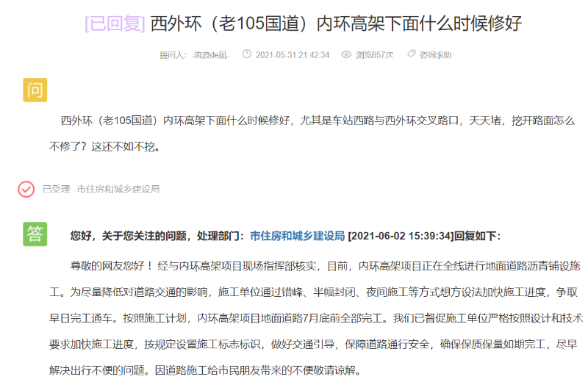Click the 咨询求助 category tag
Screen dimensions: 588x382
435,55
